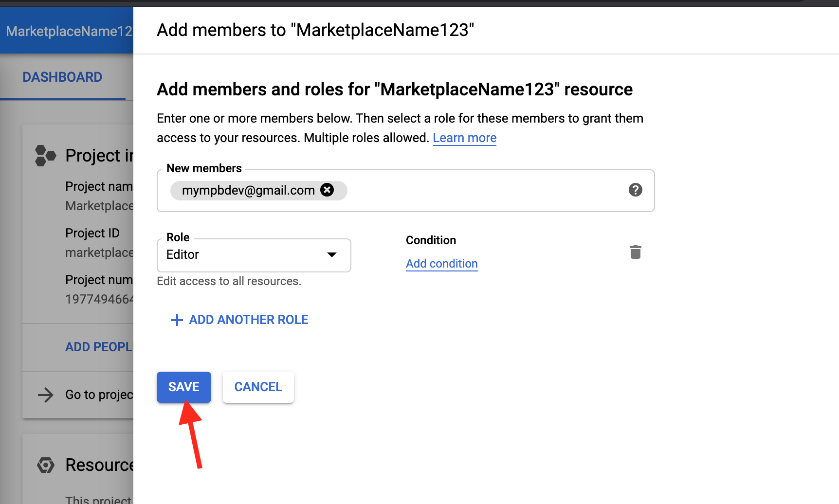
Task: Delete the Editor role with the trash icon
Action: click(x=635, y=252)
